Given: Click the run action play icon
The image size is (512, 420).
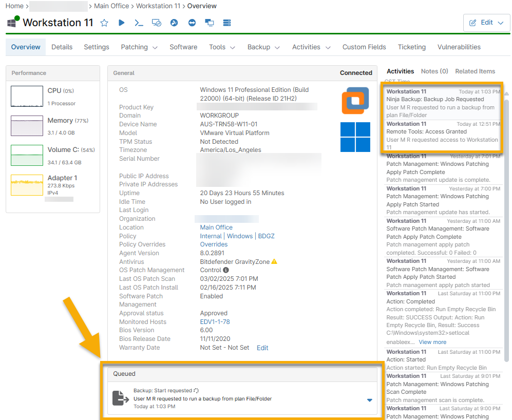Looking at the screenshot, I should pyautogui.click(x=122, y=23).
